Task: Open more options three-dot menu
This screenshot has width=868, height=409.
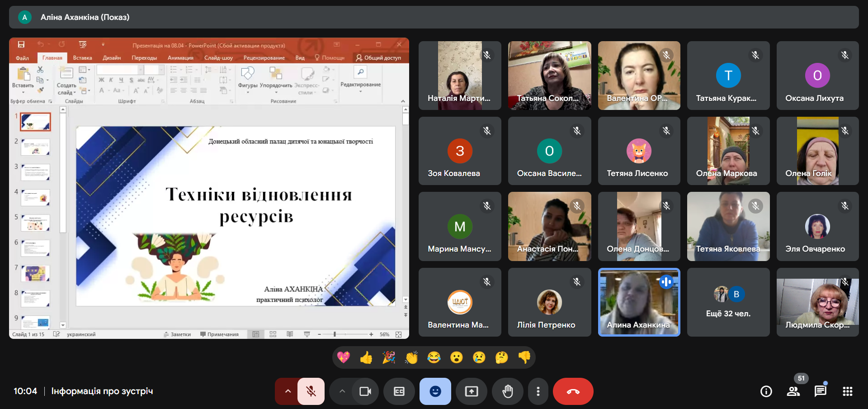Action: point(538,391)
